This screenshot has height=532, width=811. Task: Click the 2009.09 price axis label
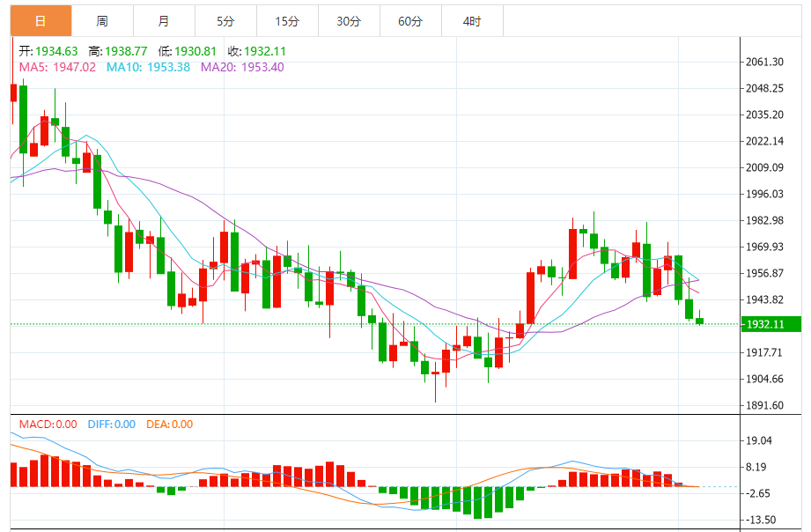pyautogui.click(x=764, y=167)
